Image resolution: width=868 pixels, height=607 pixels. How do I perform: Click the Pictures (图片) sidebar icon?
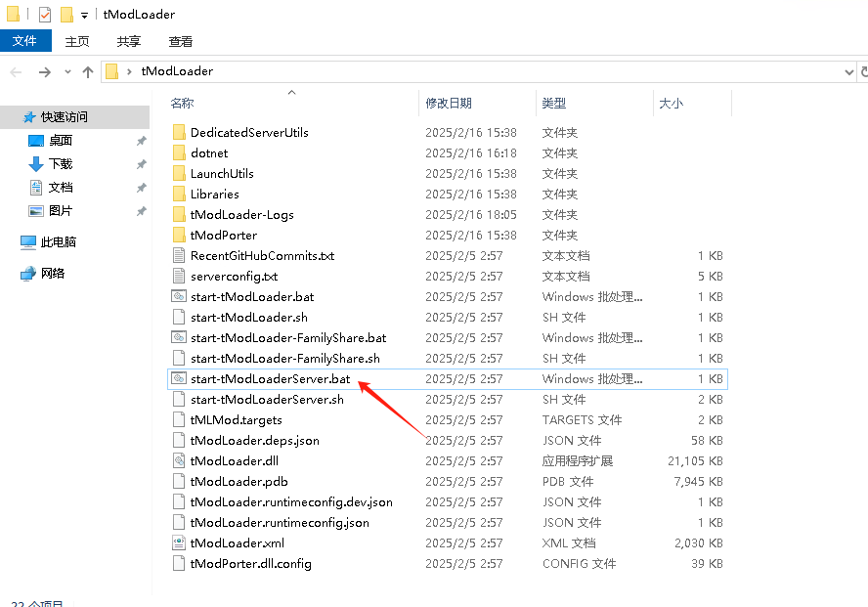click(x=36, y=211)
